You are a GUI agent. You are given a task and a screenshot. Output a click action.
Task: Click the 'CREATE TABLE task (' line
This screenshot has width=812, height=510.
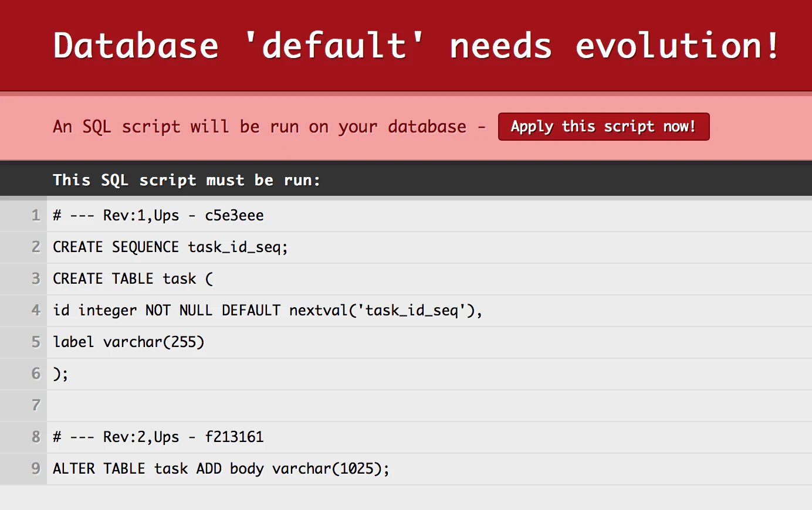[133, 279]
